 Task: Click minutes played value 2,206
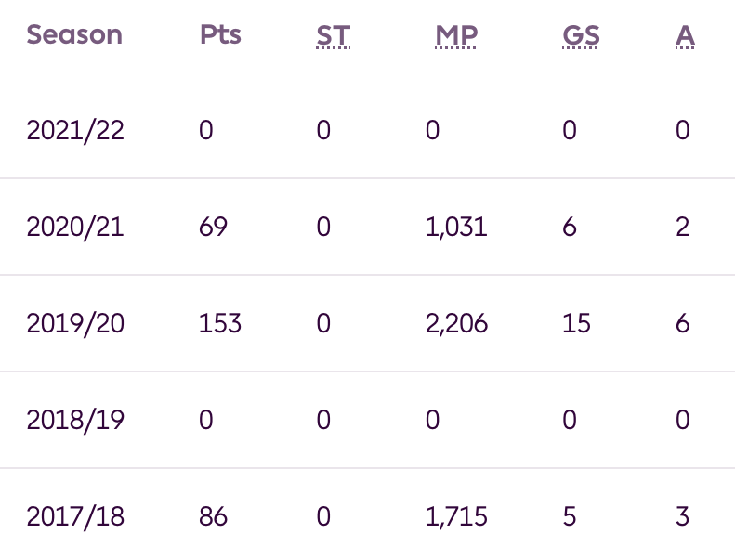456,323
